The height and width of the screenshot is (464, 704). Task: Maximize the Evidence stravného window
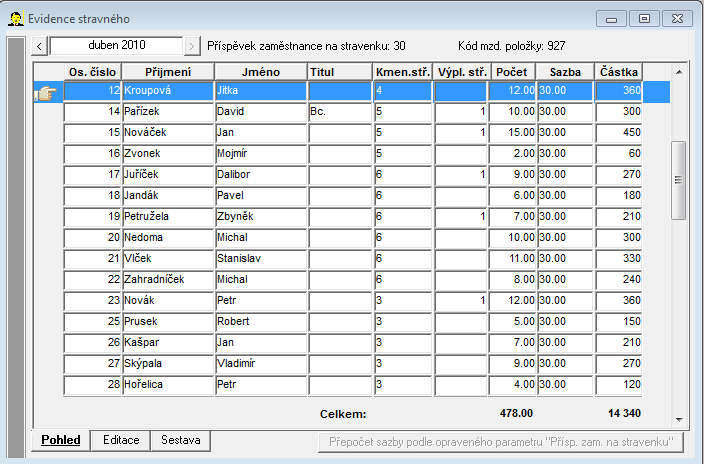(x=644, y=19)
